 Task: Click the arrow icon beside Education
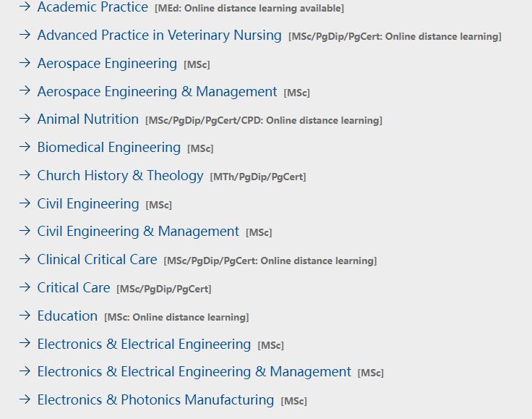(25, 315)
